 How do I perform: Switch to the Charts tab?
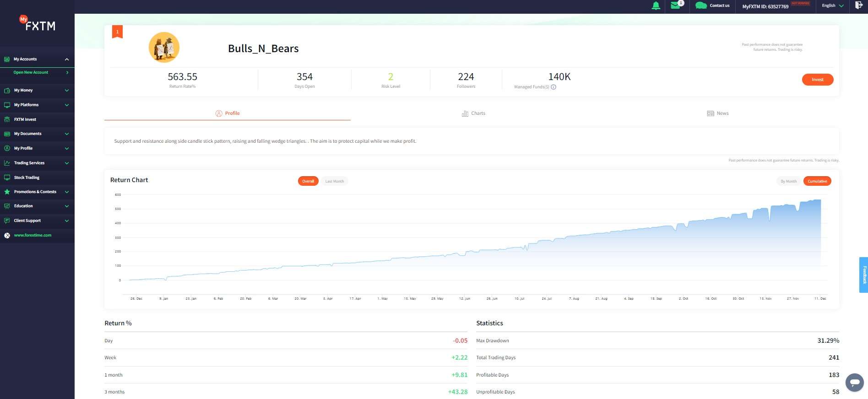473,113
